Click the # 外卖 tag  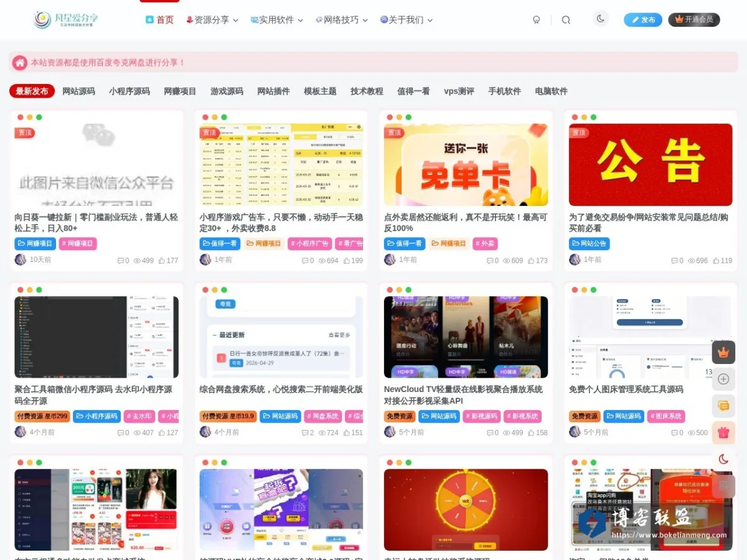pos(485,244)
